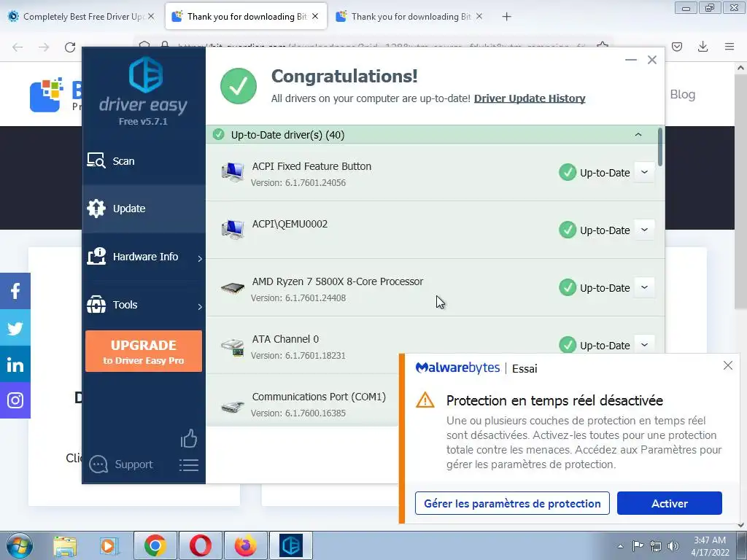Open dropdown for ATA Channel 0

[645, 345]
